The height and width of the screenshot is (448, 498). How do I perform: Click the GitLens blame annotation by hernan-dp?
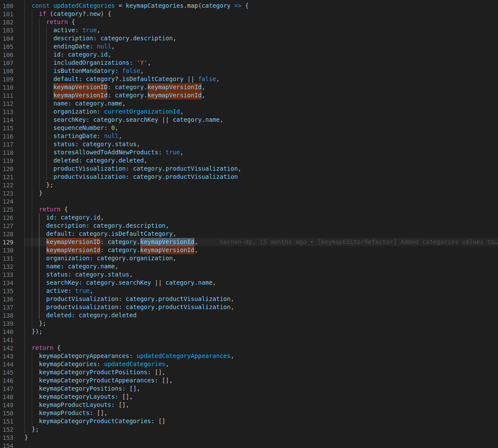[358, 242]
